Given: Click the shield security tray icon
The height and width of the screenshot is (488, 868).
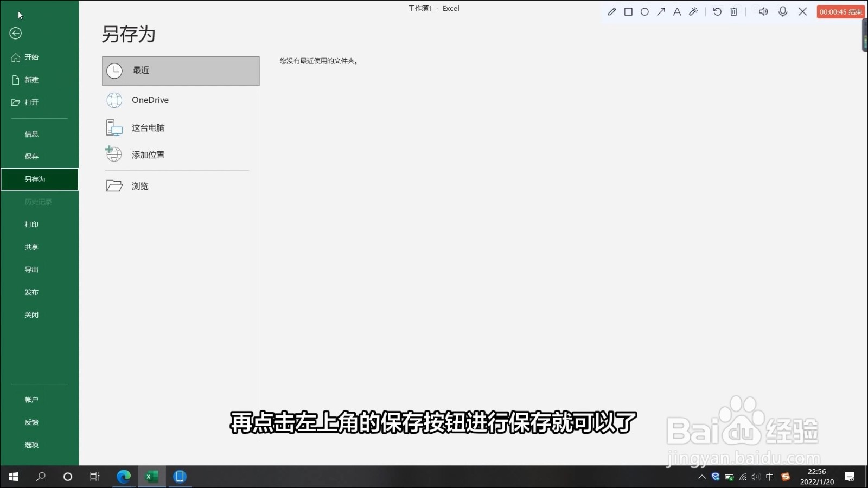Looking at the screenshot, I should 716,477.
